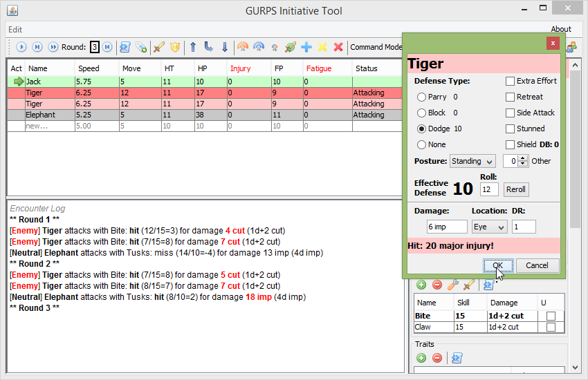Open the Edit menu

15,30
